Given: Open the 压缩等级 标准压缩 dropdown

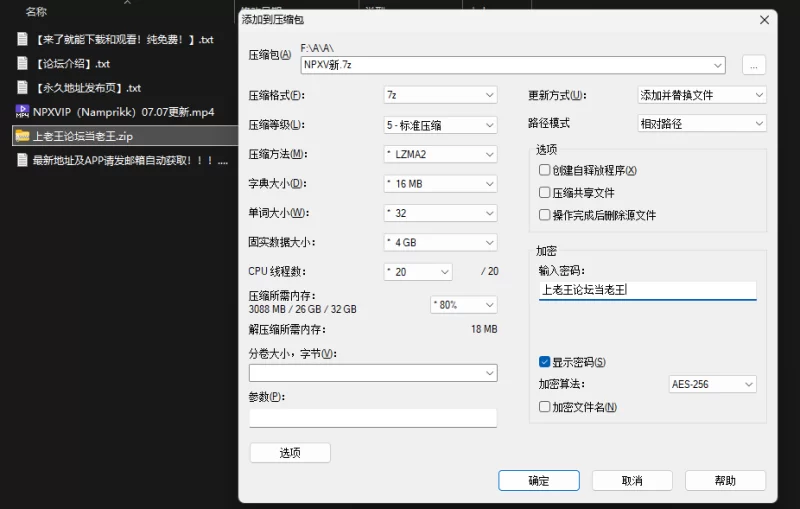Looking at the screenshot, I should click(440, 125).
